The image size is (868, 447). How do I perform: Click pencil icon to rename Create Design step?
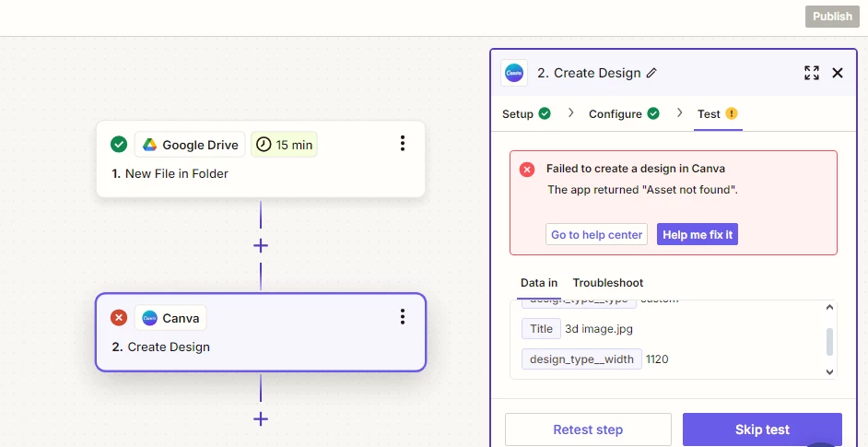[x=652, y=73]
